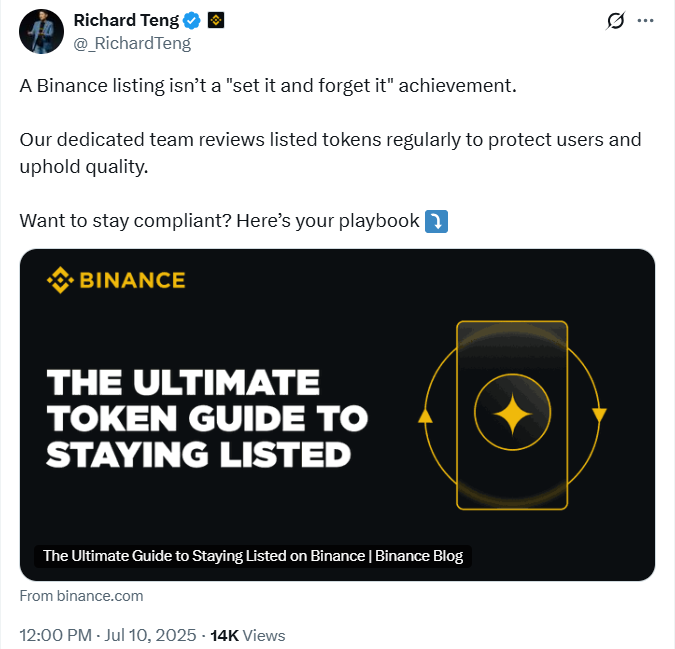
Task: Click the curved arrow emoji after playbook
Action: pos(436,220)
